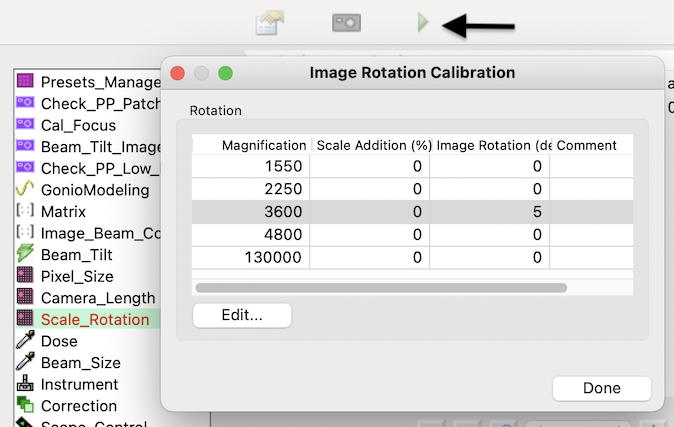Click the horizontal scrollbar under rotation table

(x=380, y=288)
